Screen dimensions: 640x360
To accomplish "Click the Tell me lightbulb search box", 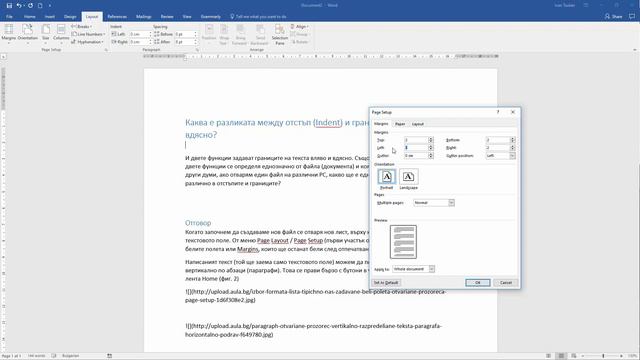I will (x=258, y=17).
